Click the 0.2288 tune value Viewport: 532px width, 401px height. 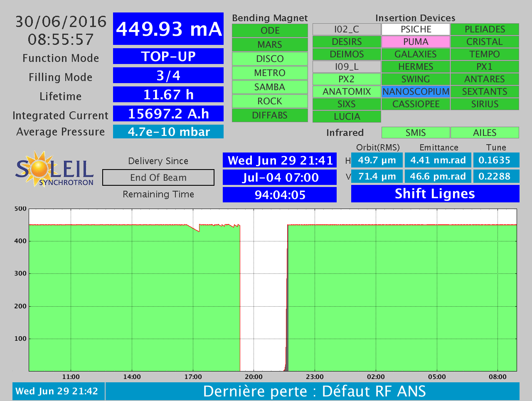[x=496, y=176]
